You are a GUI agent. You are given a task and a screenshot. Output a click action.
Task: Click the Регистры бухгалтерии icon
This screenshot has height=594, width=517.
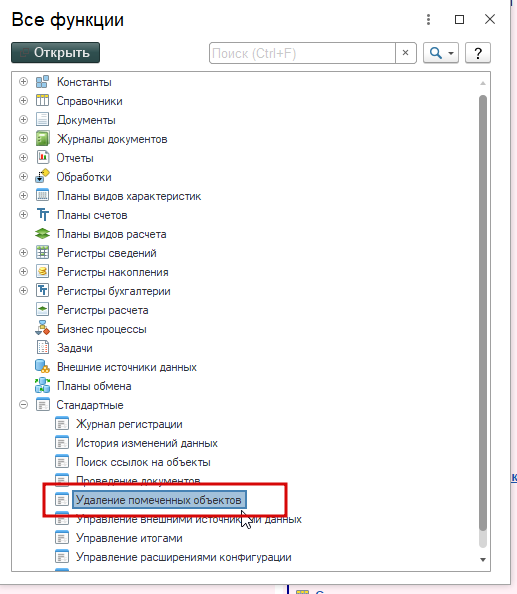[42, 291]
